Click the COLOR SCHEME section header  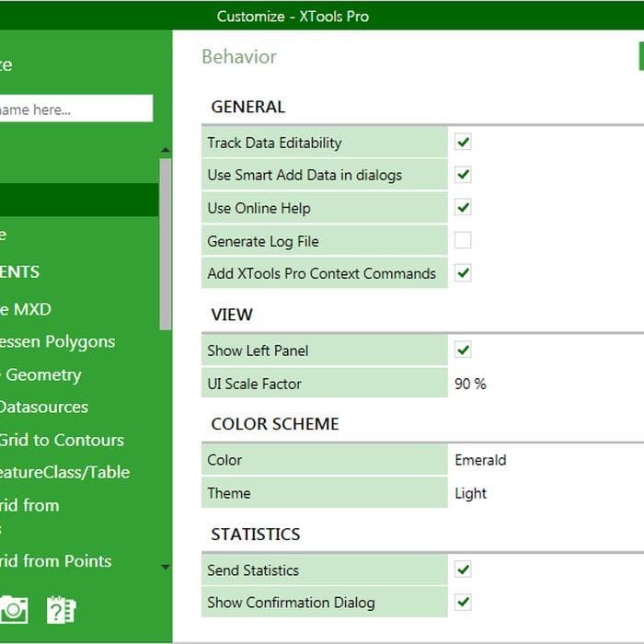pyautogui.click(x=275, y=424)
